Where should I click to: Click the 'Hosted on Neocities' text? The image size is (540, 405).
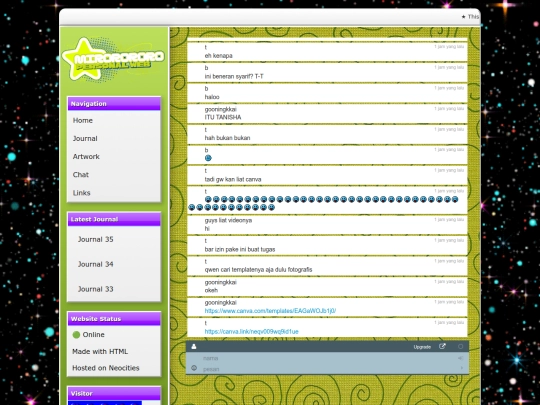[106, 368]
